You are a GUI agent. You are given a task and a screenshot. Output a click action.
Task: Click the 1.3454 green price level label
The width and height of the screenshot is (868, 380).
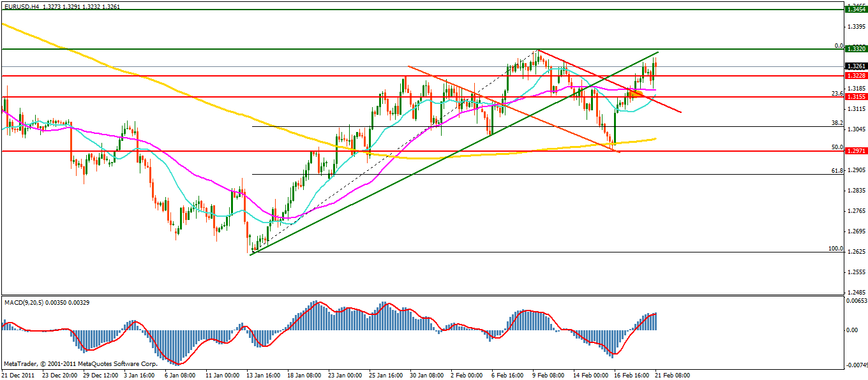pyautogui.click(x=855, y=9)
